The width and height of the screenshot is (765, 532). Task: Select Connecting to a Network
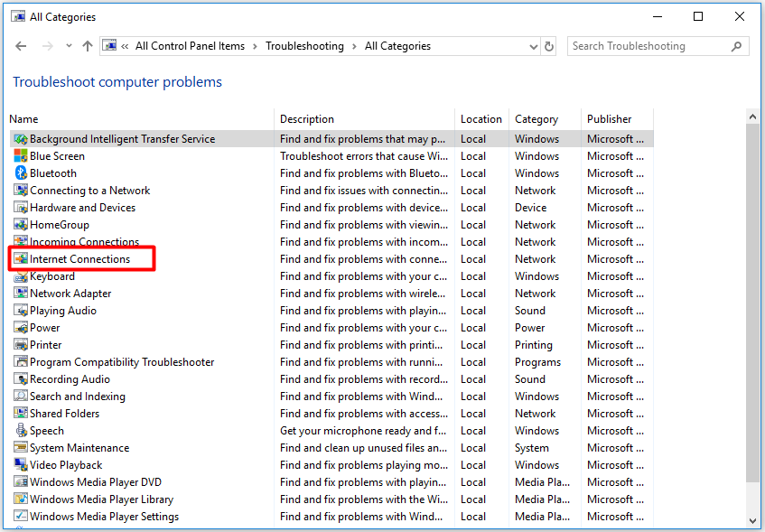pyautogui.click(x=89, y=191)
